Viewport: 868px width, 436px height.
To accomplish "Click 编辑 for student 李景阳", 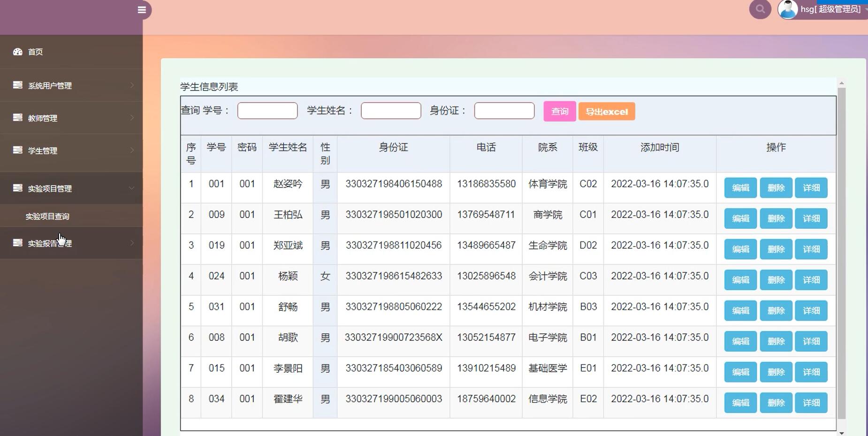I will [x=740, y=372].
